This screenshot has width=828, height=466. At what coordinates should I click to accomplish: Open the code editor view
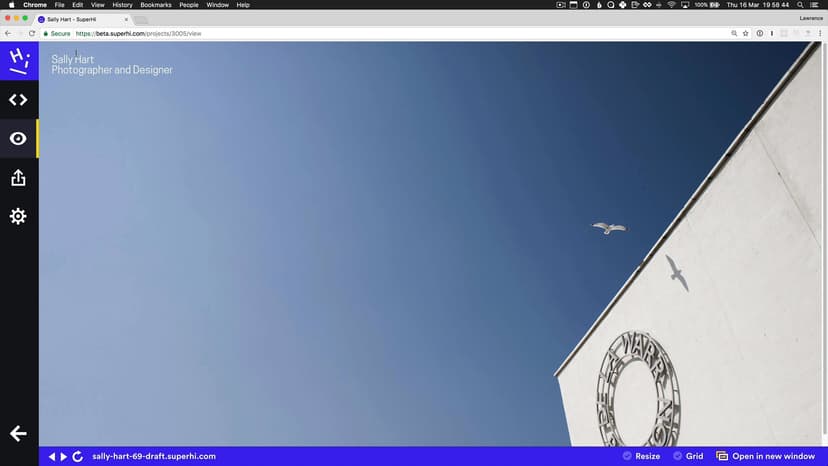click(x=18, y=100)
